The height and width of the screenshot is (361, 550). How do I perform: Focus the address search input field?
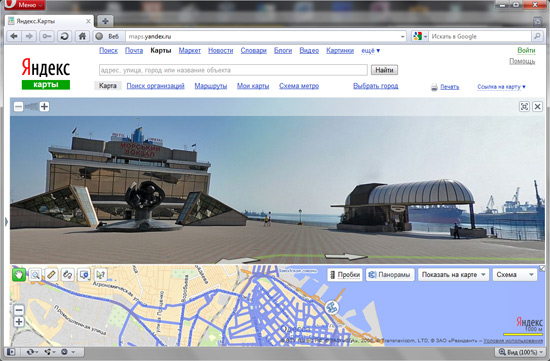coord(233,70)
